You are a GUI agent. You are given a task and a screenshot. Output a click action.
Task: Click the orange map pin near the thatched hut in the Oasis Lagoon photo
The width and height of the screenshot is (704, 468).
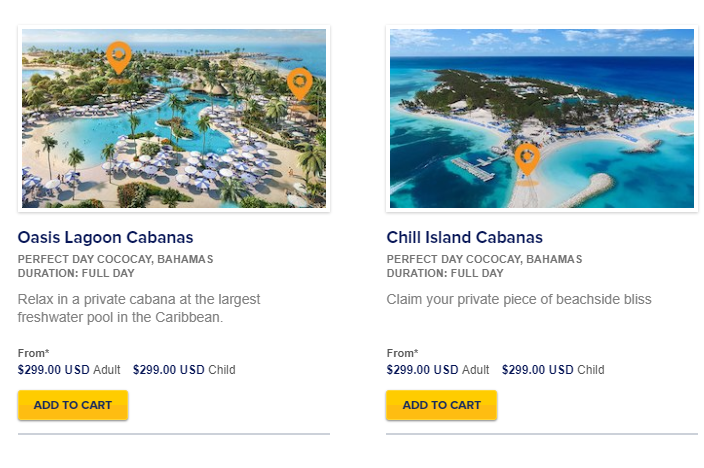299,84
